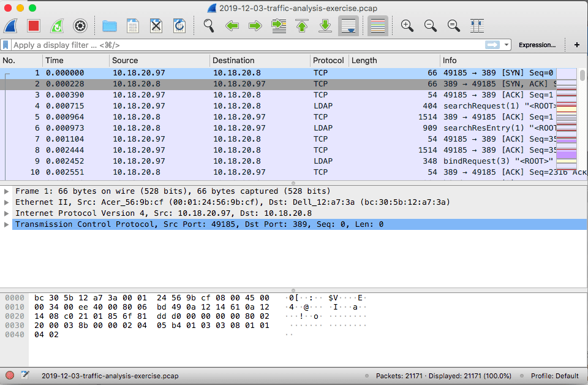
Task: Sort by Length column header
Action: click(394, 61)
